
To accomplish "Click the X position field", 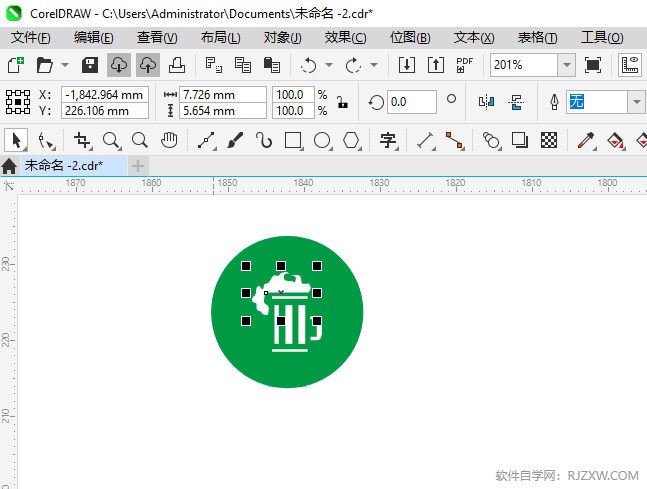I will pyautogui.click(x=105, y=94).
